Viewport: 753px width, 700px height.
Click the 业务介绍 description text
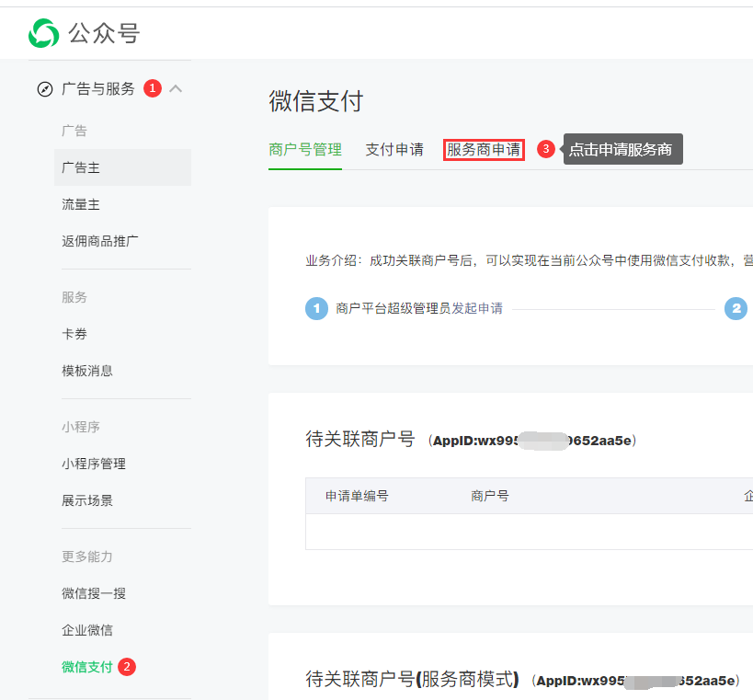tap(530, 260)
